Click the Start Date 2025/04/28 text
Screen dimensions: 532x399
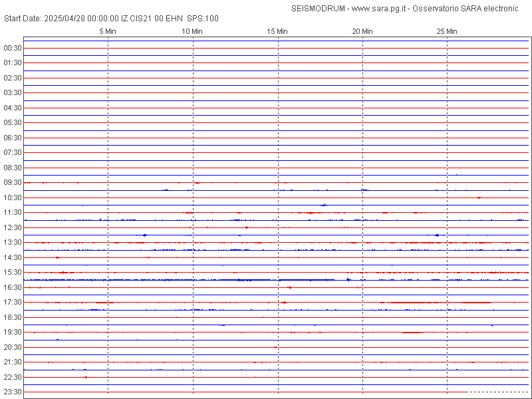[45, 19]
